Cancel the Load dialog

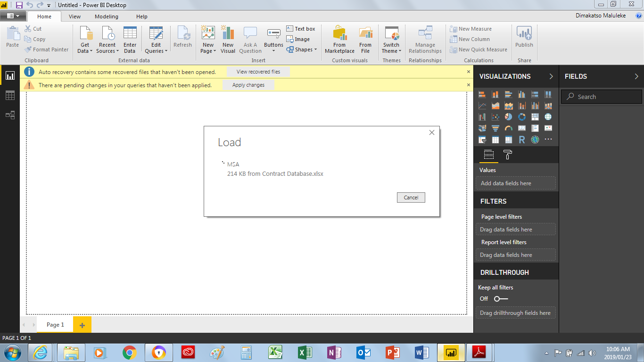coord(411,197)
